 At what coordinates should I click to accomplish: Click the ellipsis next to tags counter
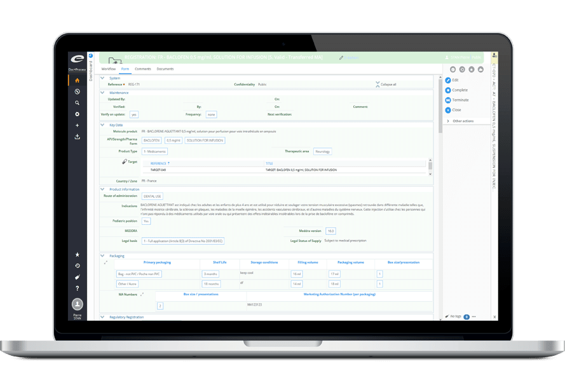click(x=474, y=316)
